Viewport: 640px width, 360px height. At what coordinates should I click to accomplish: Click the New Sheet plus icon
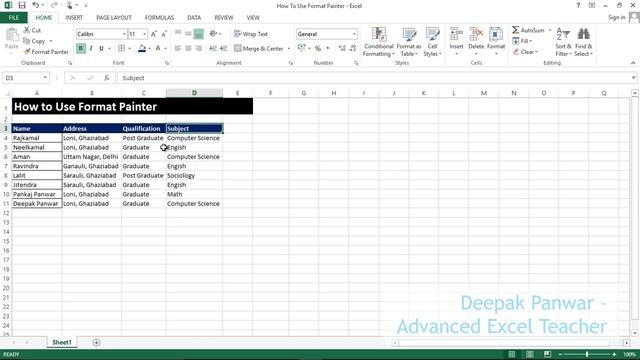[96, 342]
